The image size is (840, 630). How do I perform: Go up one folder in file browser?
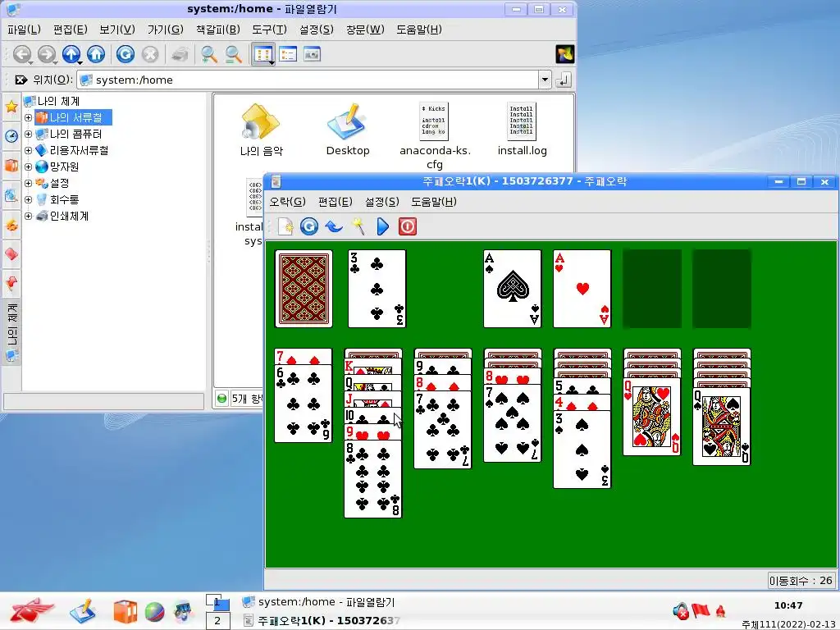click(71, 54)
